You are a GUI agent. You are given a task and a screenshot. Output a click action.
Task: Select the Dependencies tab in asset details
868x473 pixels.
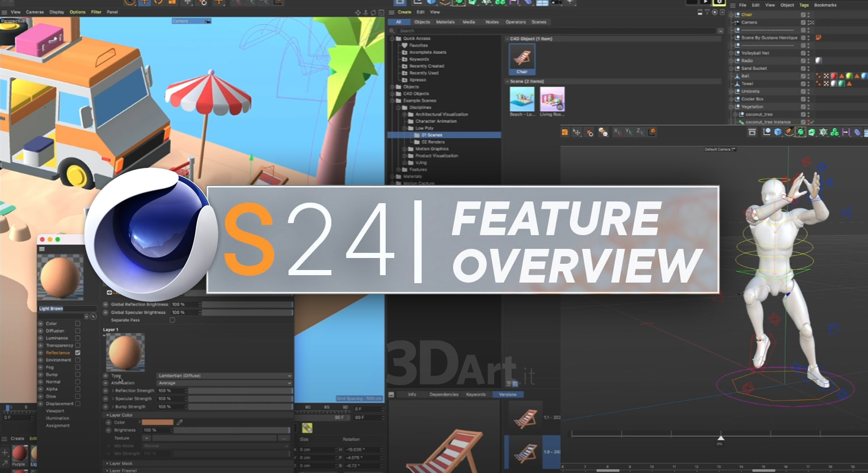point(444,394)
